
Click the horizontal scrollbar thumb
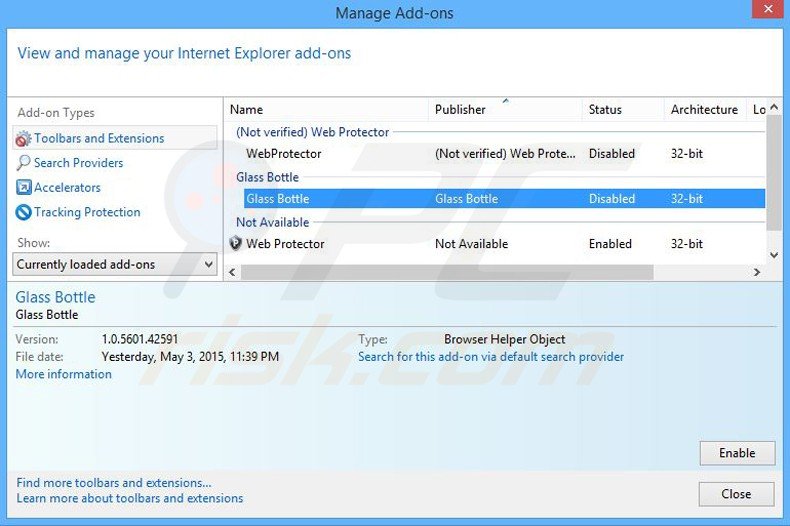[x=447, y=272]
